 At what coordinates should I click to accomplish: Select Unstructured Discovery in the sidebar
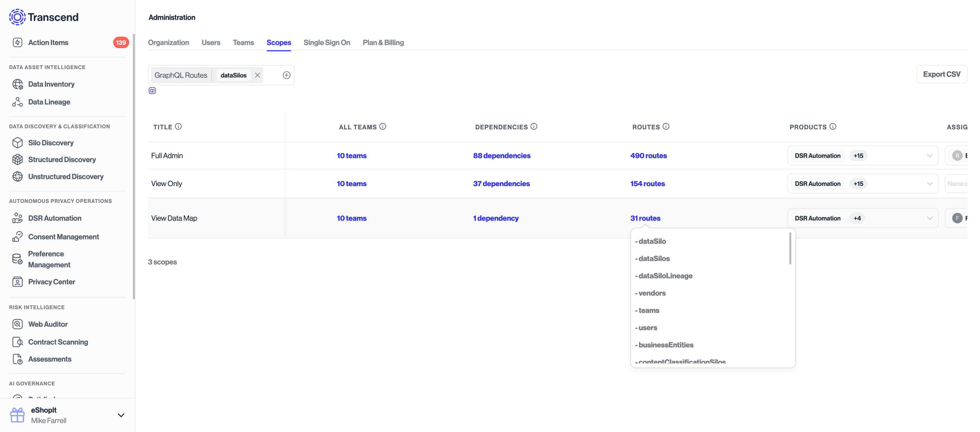coord(66,176)
